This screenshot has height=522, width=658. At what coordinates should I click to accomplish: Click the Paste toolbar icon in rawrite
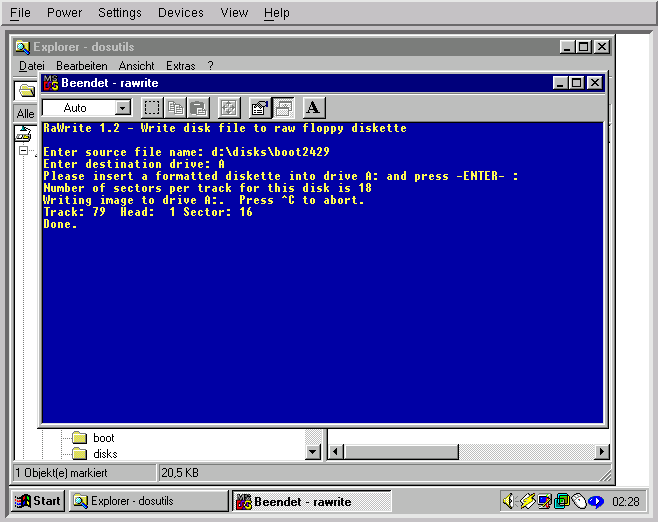click(198, 108)
